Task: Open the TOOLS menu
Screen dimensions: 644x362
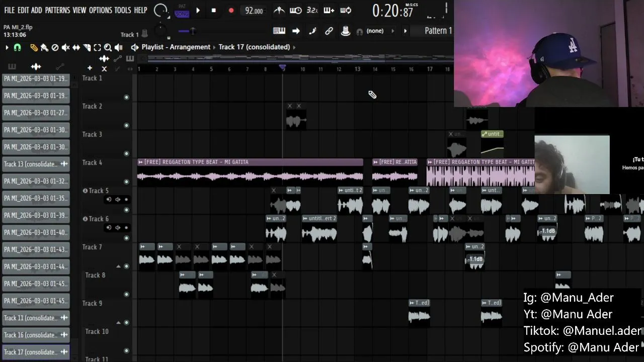Action: pyautogui.click(x=123, y=10)
